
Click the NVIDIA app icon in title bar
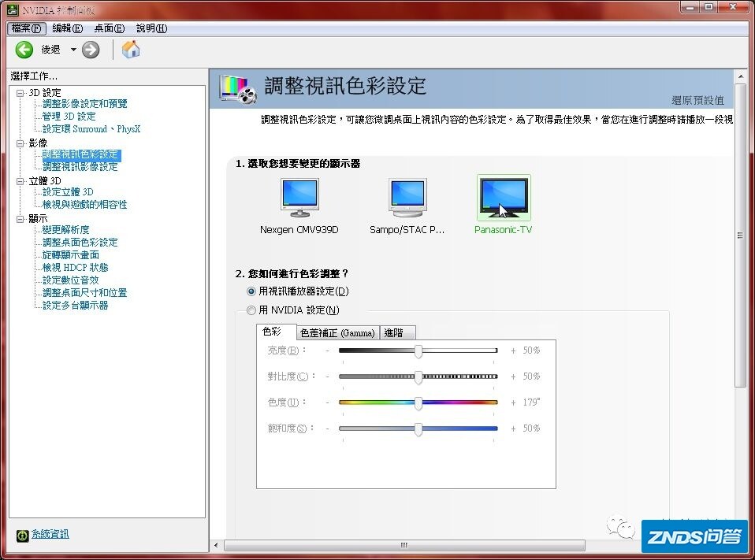(x=13, y=9)
